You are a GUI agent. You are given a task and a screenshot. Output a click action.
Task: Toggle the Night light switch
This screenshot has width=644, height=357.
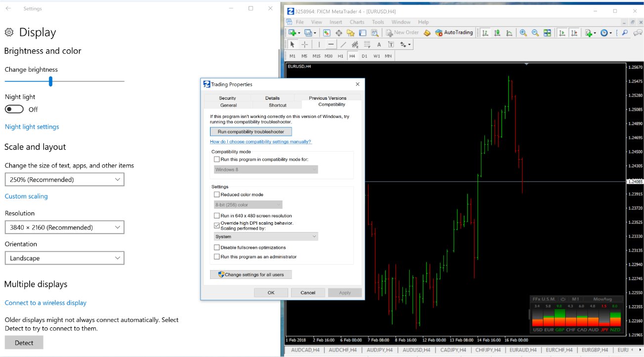[14, 109]
